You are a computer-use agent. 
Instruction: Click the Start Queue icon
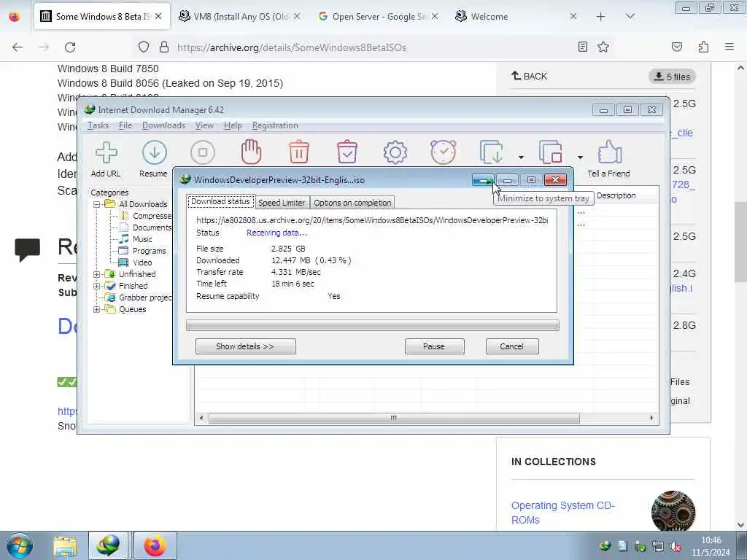491,152
